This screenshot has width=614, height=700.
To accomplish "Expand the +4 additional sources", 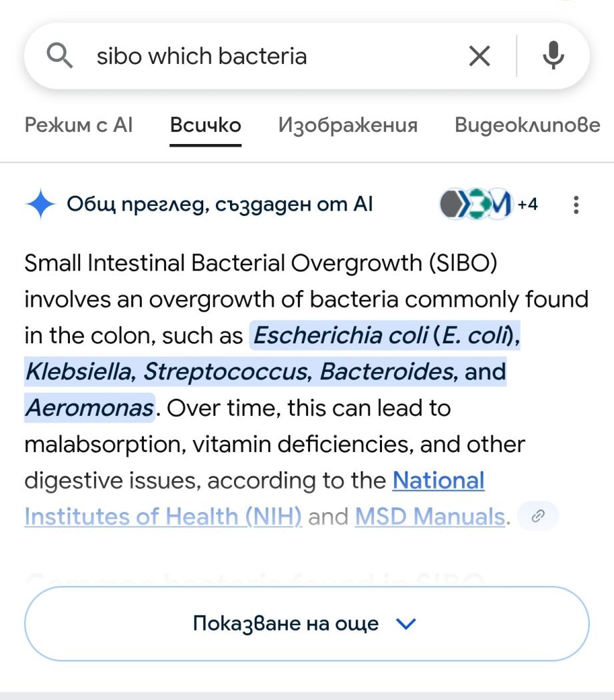I will point(527,205).
